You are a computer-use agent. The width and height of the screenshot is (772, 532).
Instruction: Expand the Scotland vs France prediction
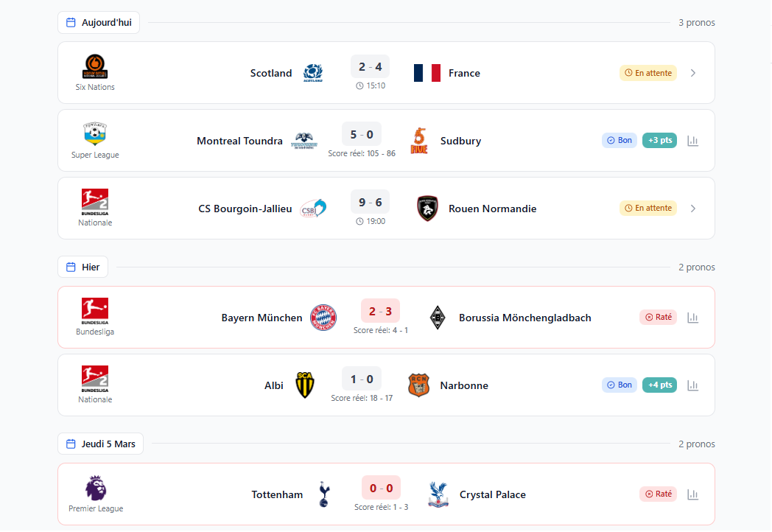[692, 73]
